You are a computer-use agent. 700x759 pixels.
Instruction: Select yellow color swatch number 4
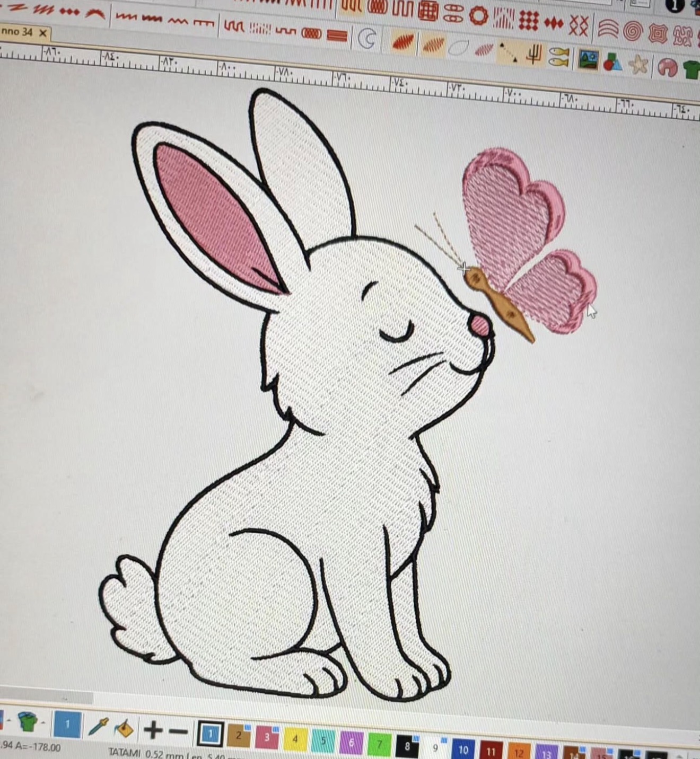[x=295, y=739]
